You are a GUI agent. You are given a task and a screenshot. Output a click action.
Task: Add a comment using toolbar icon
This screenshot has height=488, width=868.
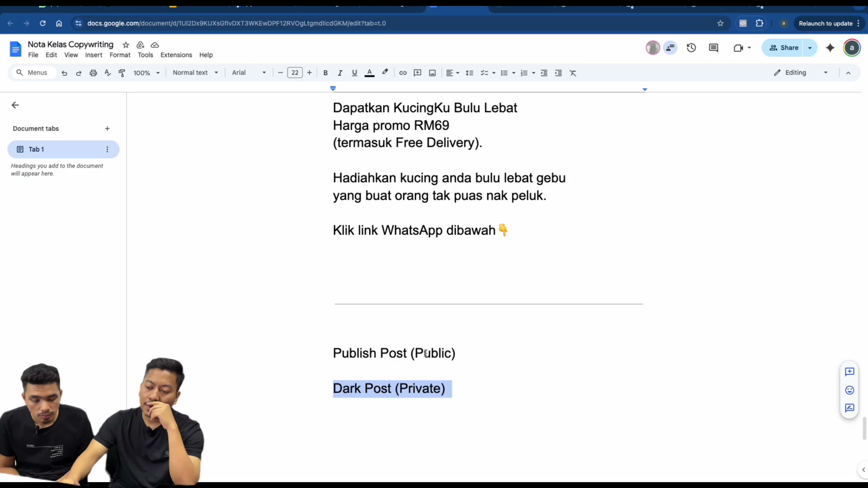click(417, 73)
